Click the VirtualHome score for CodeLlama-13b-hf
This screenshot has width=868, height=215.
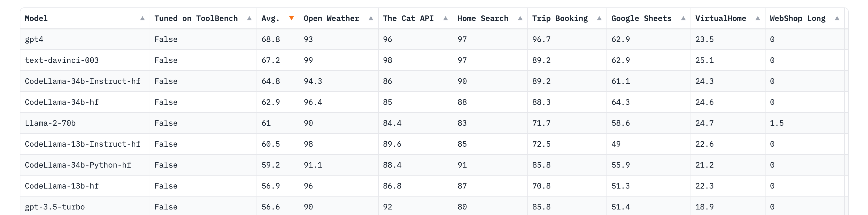pyautogui.click(x=704, y=186)
